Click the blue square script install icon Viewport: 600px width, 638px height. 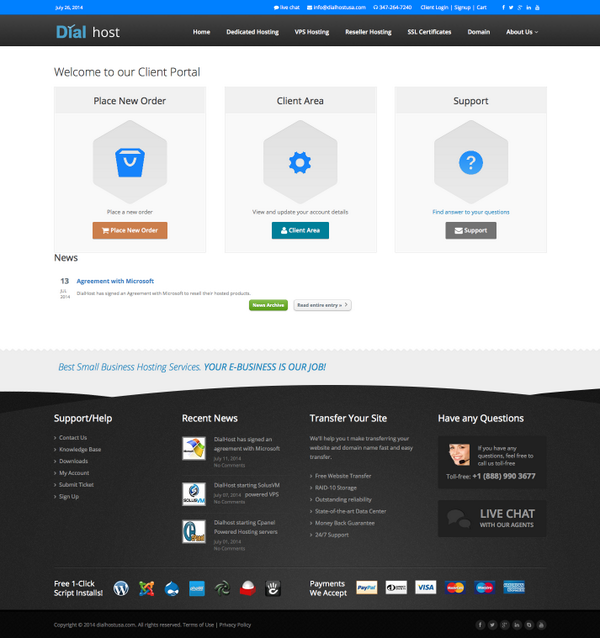(197, 588)
